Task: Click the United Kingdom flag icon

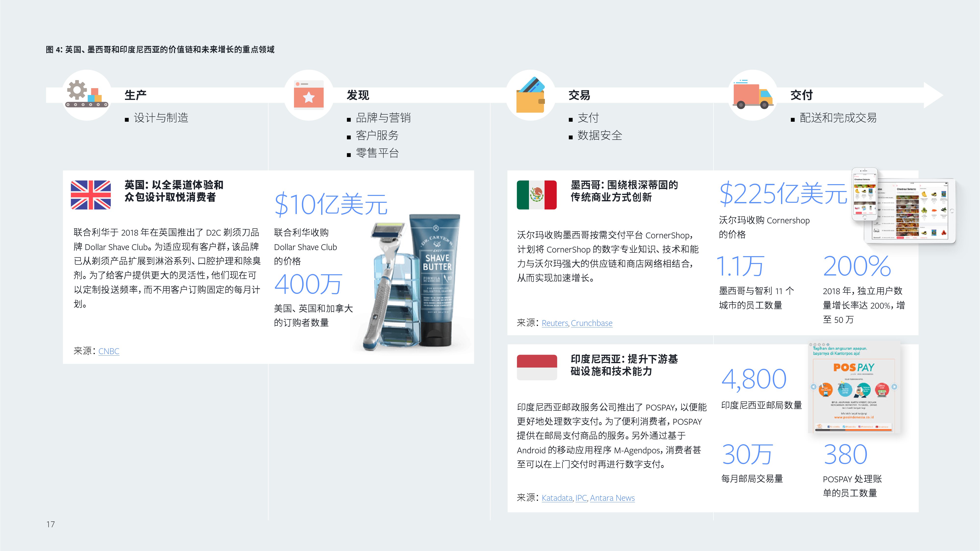Action: click(x=91, y=195)
